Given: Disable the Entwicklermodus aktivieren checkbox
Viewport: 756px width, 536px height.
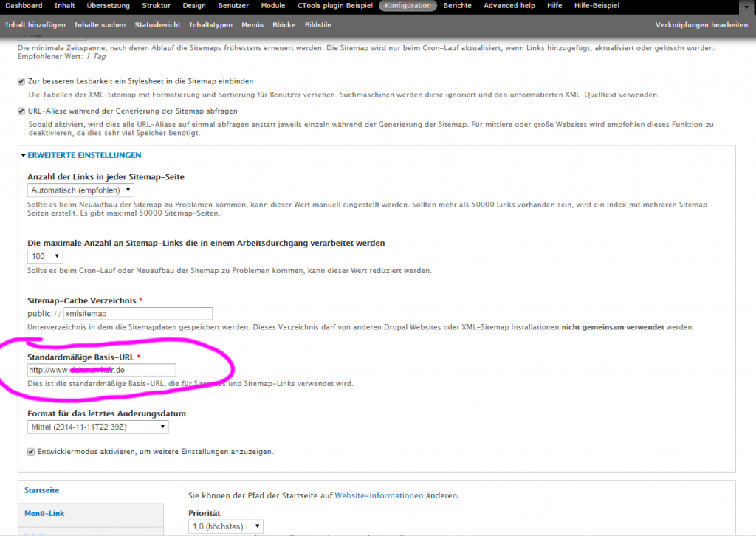Looking at the screenshot, I should [31, 451].
